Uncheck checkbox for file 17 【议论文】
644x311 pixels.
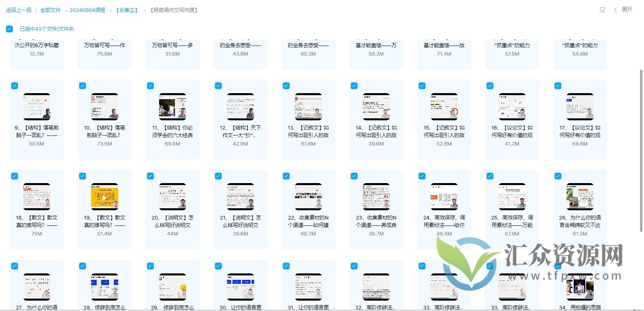[558, 86]
